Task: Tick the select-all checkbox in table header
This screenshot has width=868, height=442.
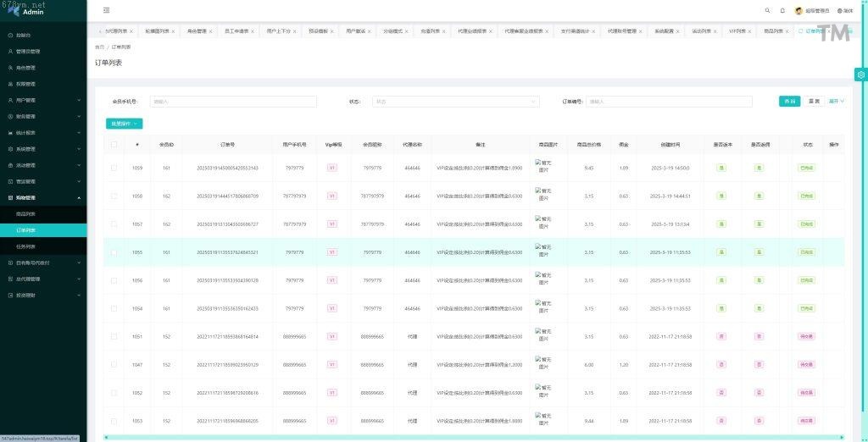Action: point(114,145)
